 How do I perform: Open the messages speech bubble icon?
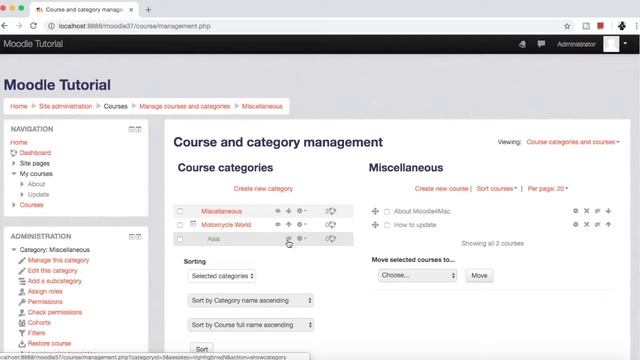(x=541, y=44)
